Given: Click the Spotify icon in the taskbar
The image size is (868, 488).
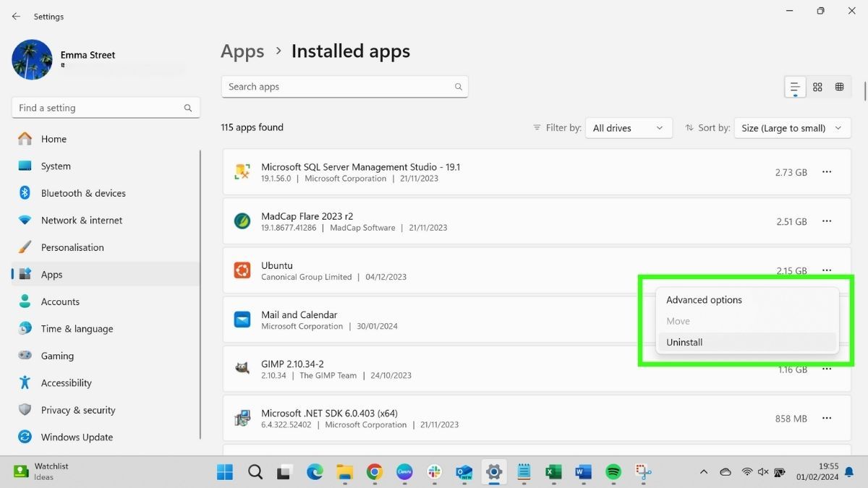Looking at the screenshot, I should click(x=613, y=472).
